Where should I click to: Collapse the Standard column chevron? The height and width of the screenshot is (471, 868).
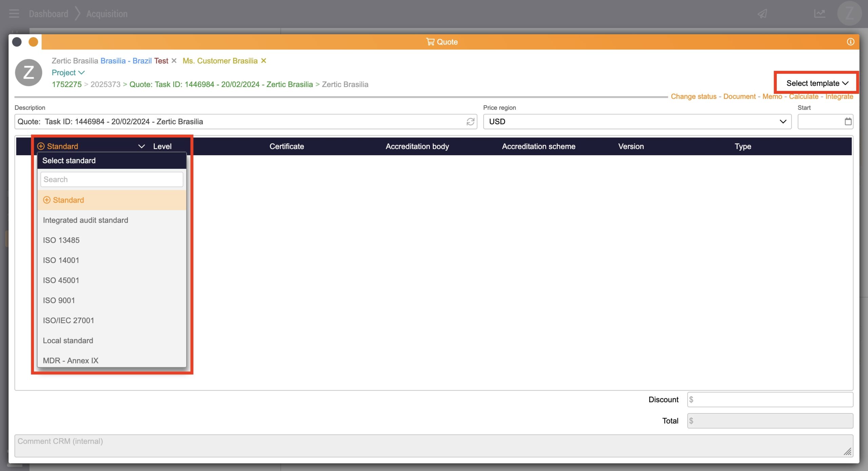[141, 146]
